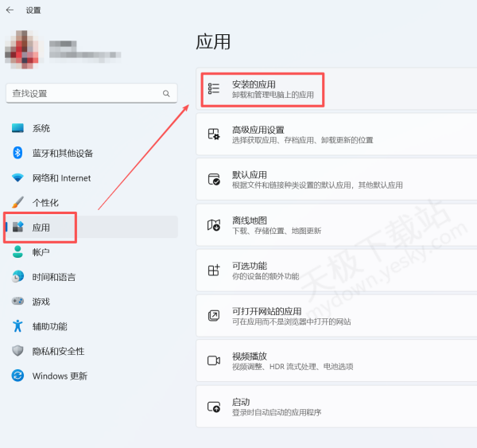
Task: Go to Windows 更新
Action: (x=60, y=376)
